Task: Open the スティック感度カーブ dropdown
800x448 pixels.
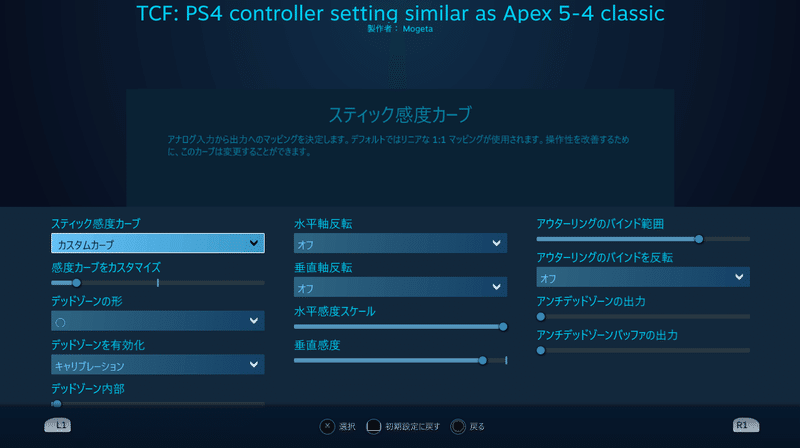Action: click(x=157, y=244)
